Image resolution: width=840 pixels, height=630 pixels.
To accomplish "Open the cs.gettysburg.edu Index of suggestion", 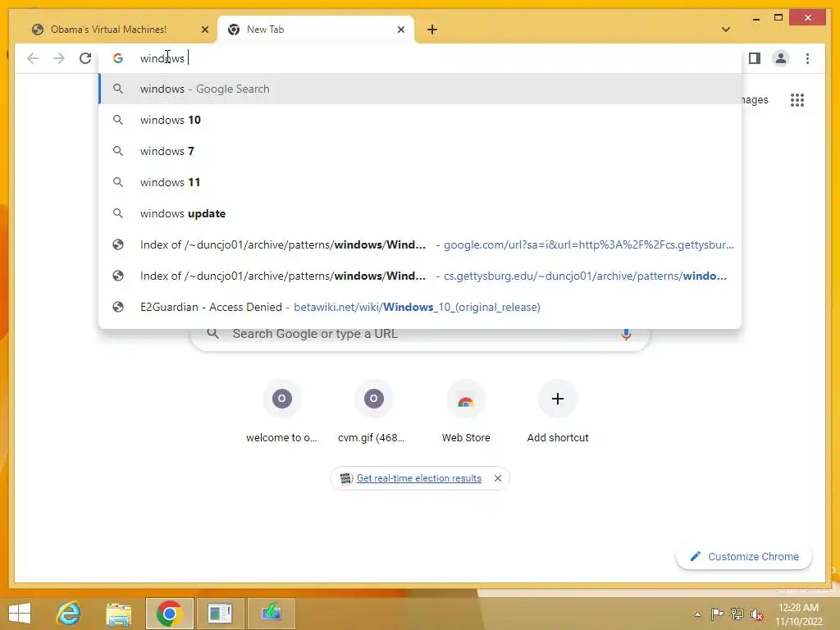I will point(420,276).
